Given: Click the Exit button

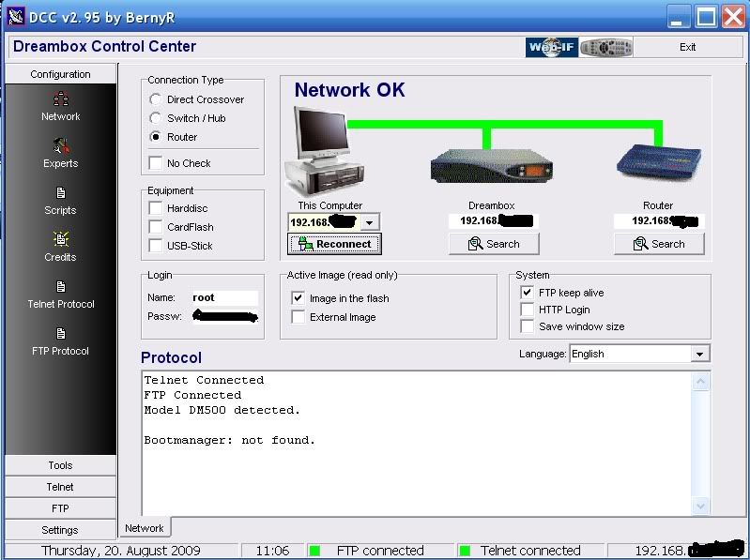Looking at the screenshot, I should click(687, 47).
